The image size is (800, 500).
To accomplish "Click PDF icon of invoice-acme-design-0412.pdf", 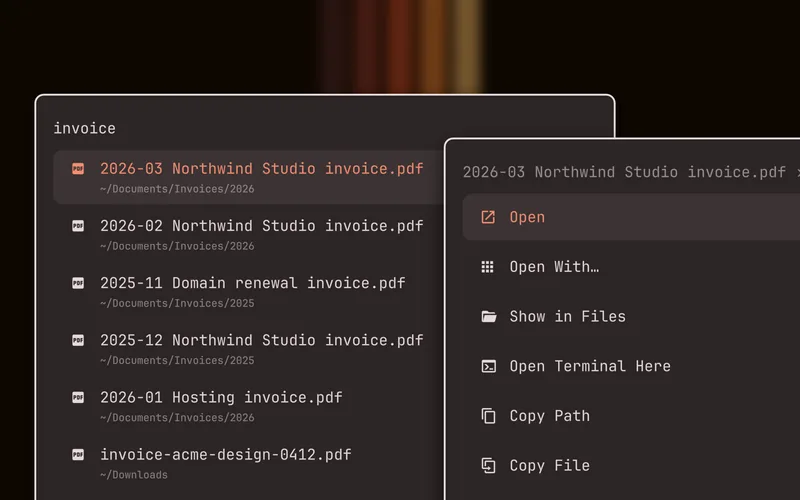I will pyautogui.click(x=78, y=454).
